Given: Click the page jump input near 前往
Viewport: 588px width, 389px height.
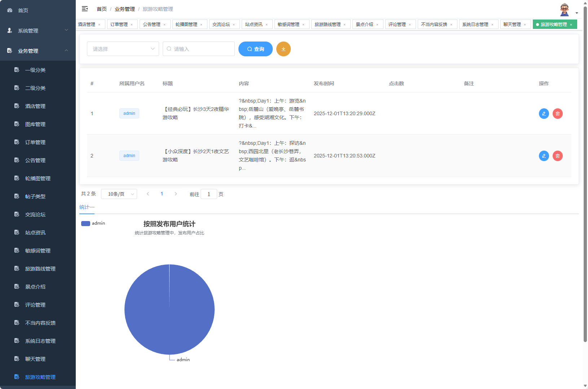Looking at the screenshot, I should (209, 194).
